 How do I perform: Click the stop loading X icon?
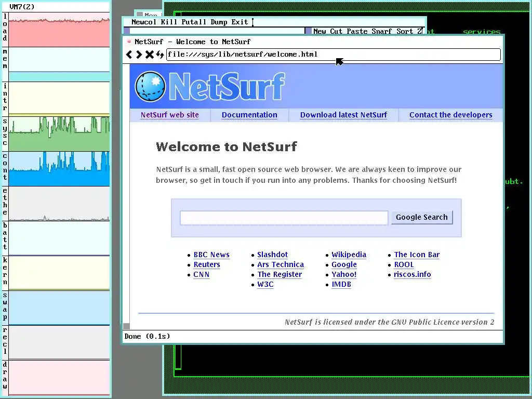click(149, 54)
